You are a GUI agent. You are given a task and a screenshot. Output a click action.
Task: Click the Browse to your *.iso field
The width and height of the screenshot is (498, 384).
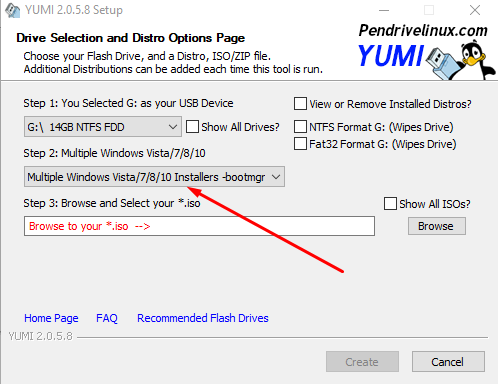199,226
